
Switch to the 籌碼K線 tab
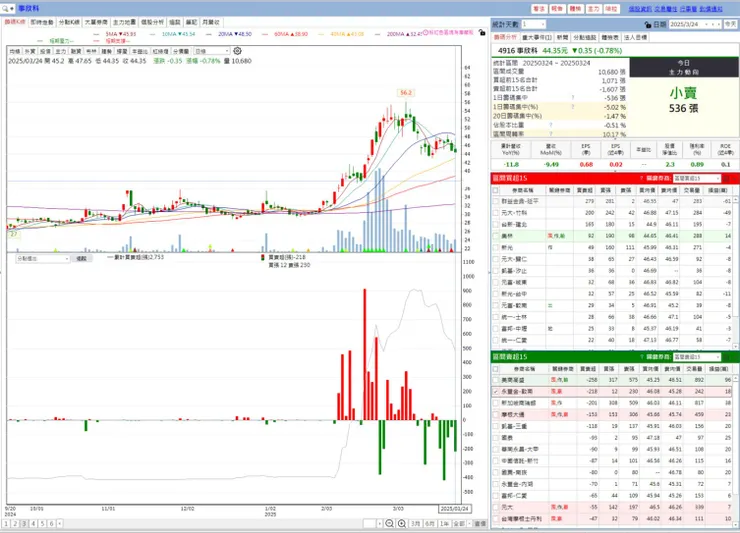[15, 22]
